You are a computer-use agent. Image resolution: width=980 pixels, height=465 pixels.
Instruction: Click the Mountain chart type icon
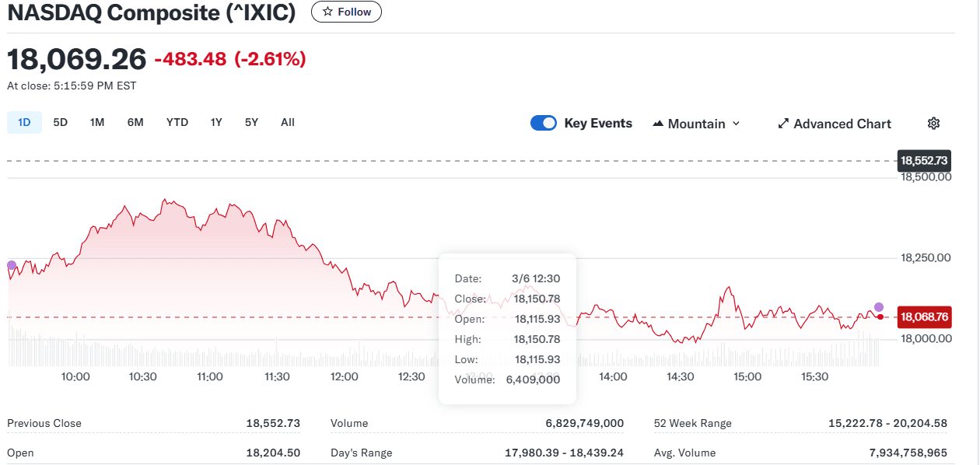click(x=657, y=124)
